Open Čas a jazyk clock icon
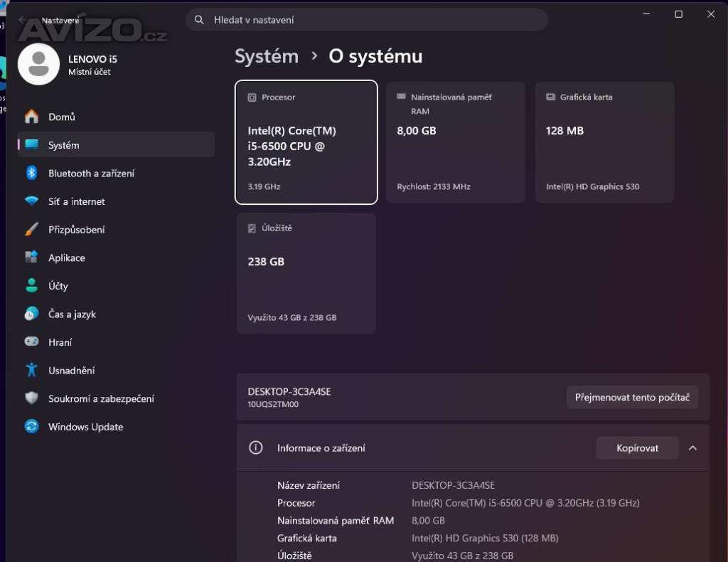Viewport: 728px width, 562px height. click(x=31, y=314)
